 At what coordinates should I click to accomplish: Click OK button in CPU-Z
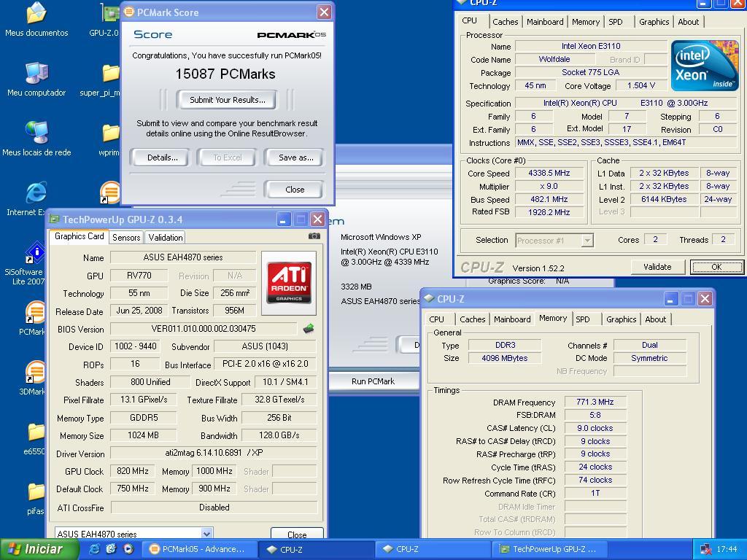pyautogui.click(x=716, y=267)
